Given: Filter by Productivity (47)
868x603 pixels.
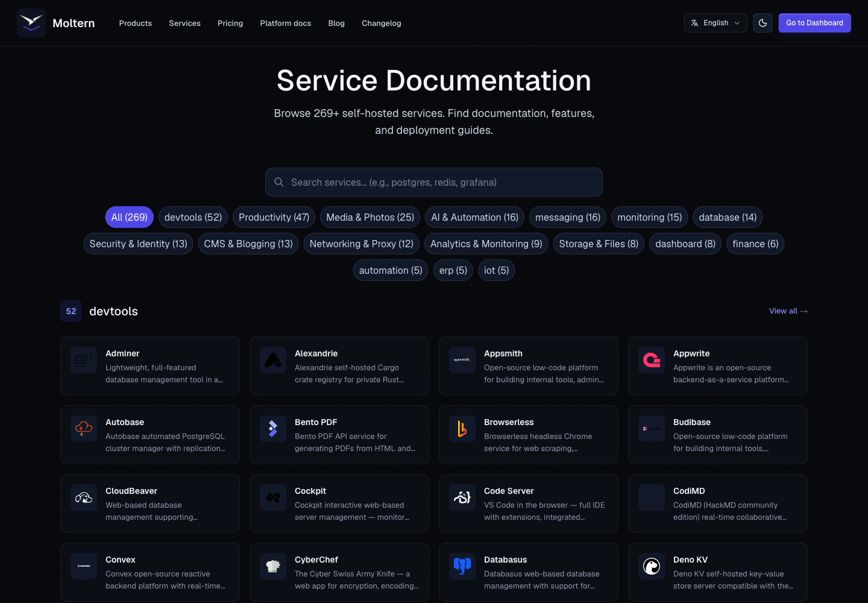Looking at the screenshot, I should tap(274, 217).
